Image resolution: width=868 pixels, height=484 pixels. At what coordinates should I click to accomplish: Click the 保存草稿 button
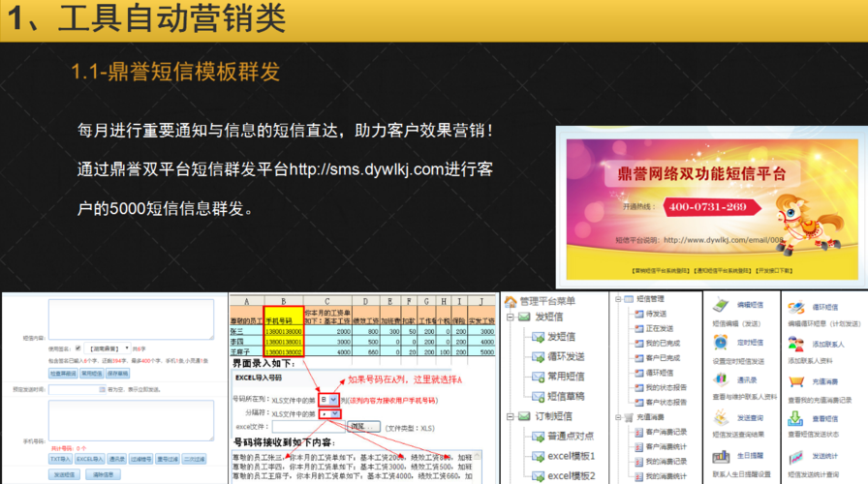coord(117,374)
